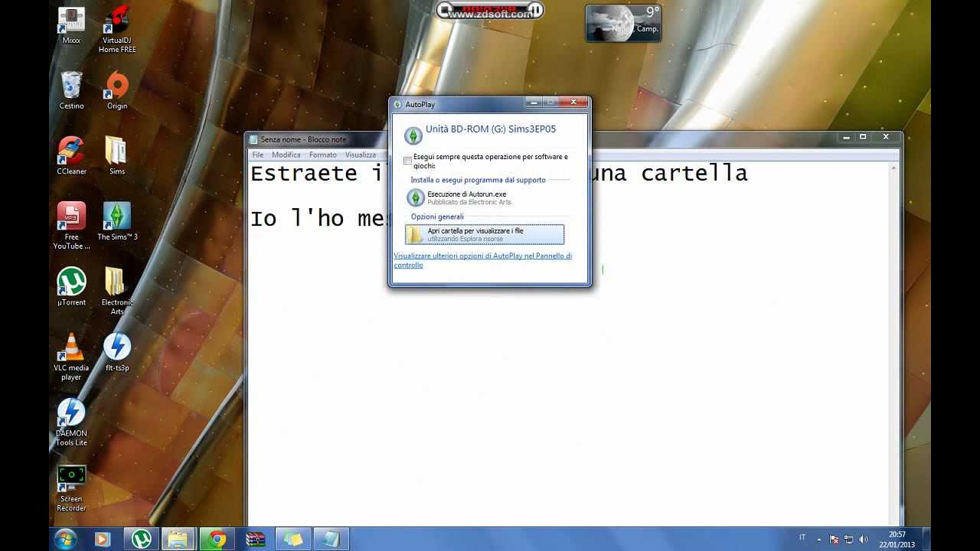Show hidden tray icons arrow
This screenshot has width=980, height=551.
[x=819, y=540]
